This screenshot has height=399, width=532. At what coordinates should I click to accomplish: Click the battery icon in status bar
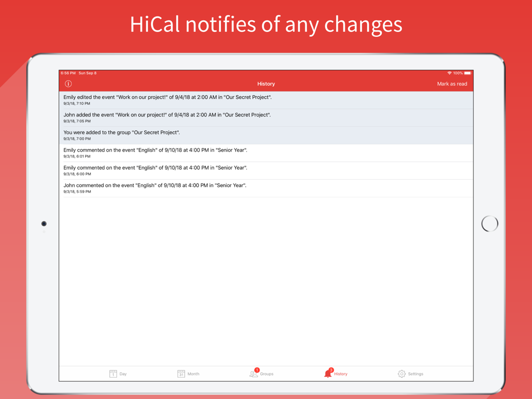(468, 73)
